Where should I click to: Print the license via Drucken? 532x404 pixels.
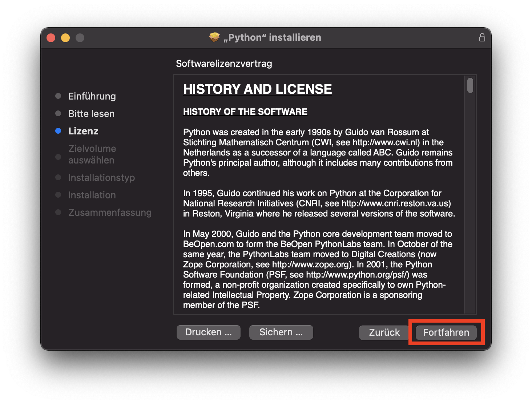209,332
